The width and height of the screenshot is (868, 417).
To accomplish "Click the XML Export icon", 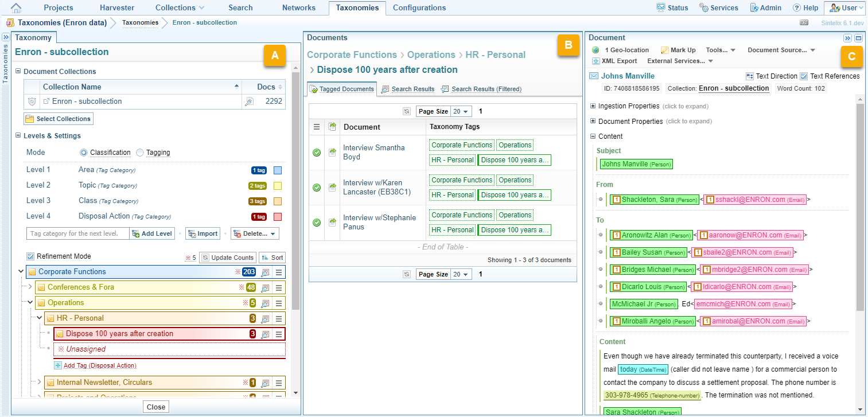I will [x=596, y=61].
